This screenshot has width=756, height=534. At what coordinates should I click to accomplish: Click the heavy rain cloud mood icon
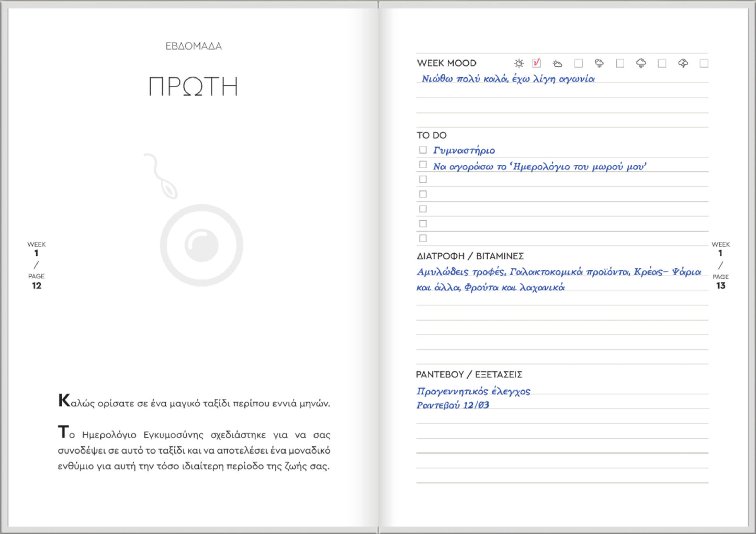tap(641, 63)
